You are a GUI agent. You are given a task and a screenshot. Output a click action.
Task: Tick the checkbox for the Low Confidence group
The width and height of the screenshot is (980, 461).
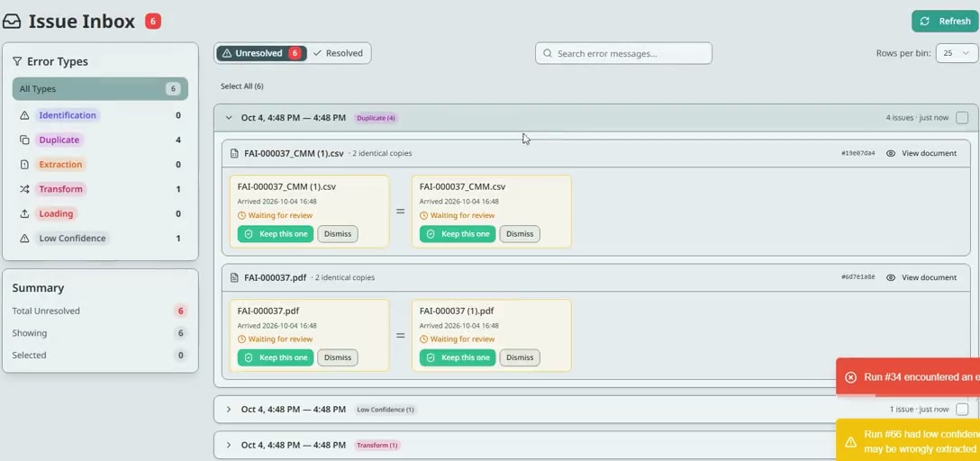(962, 409)
